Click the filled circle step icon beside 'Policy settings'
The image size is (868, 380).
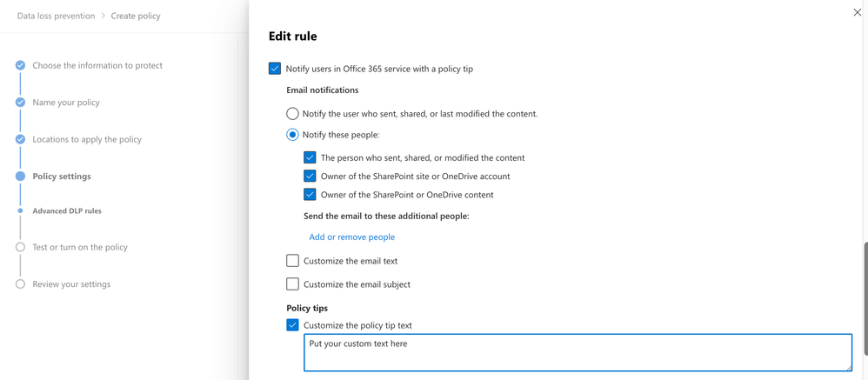[20, 177]
